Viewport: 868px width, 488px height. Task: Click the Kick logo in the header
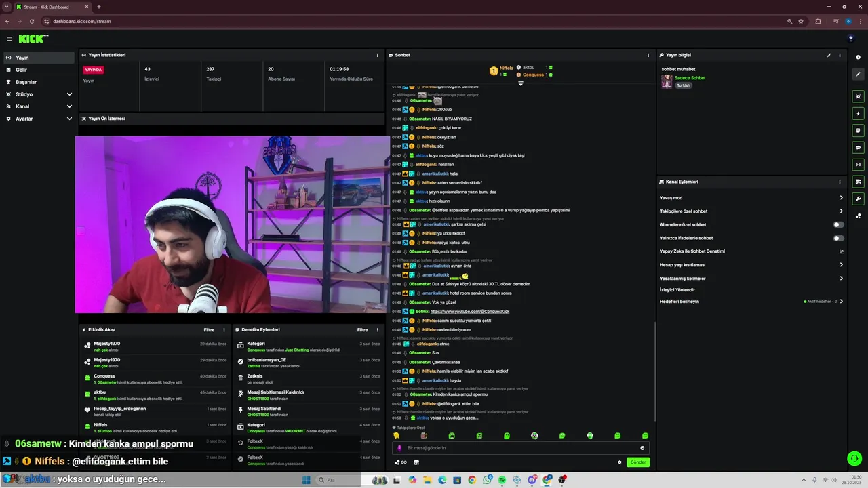click(x=33, y=39)
